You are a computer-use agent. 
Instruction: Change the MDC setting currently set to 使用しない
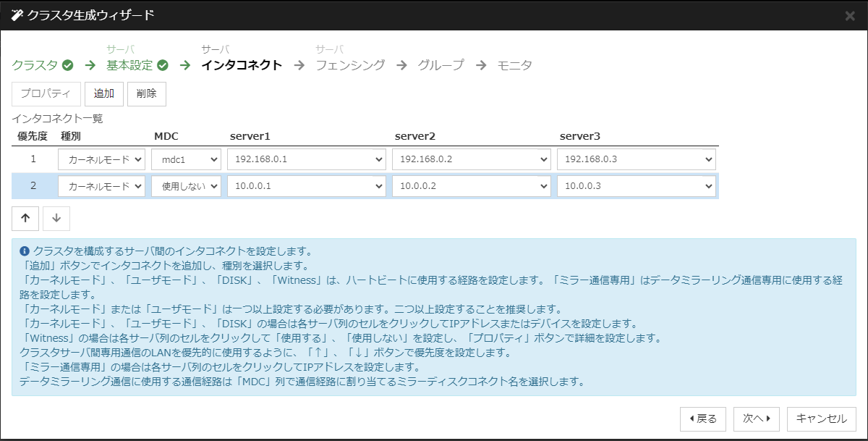tap(186, 185)
